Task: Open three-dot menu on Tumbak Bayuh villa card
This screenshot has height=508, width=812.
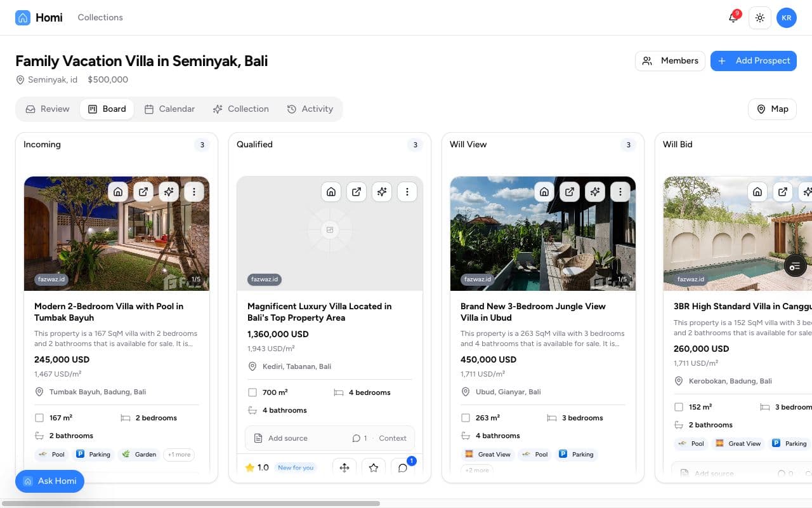Action: point(194,192)
